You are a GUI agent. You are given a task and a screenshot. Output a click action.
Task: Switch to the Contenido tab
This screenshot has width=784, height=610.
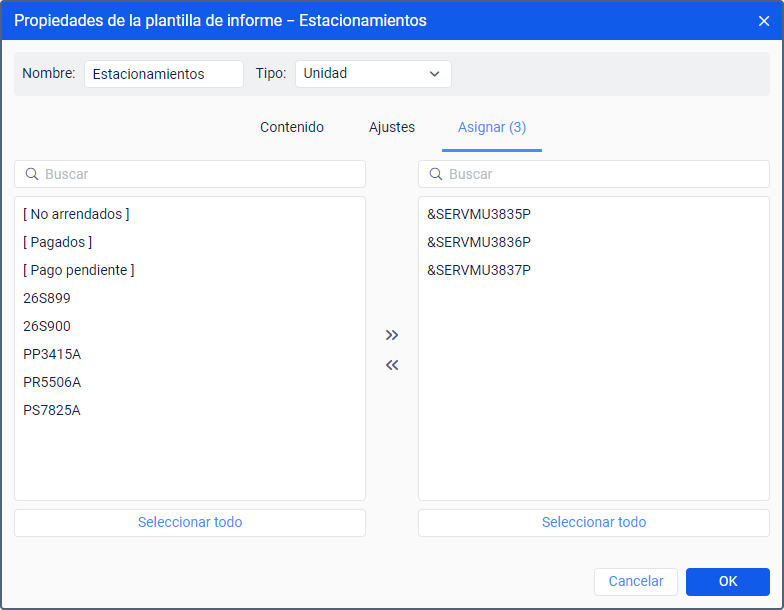[x=292, y=127]
